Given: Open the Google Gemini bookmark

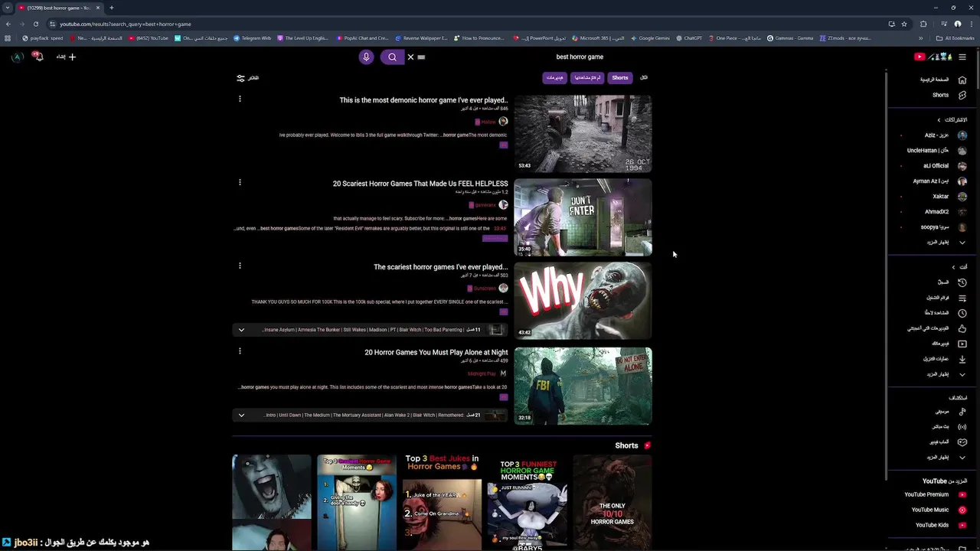Looking at the screenshot, I should click(x=649, y=37).
